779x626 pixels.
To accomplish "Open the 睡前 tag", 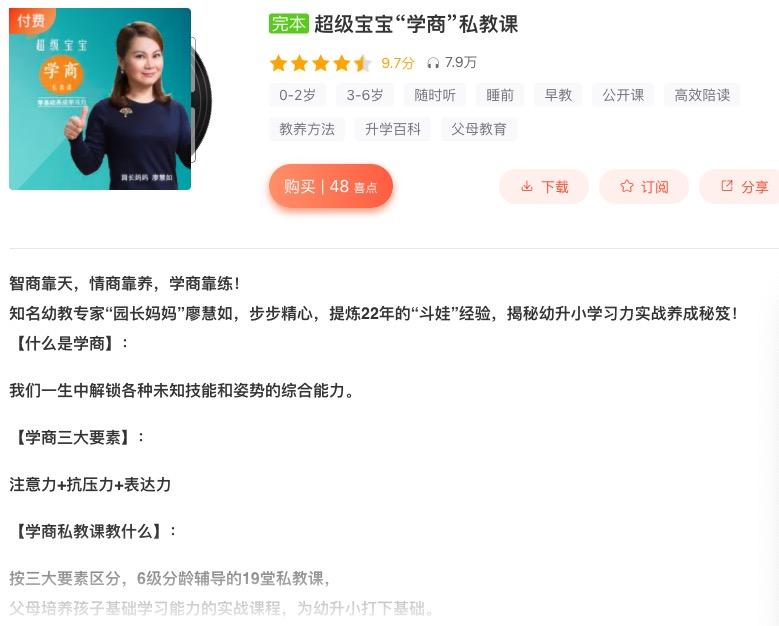I will (500, 95).
